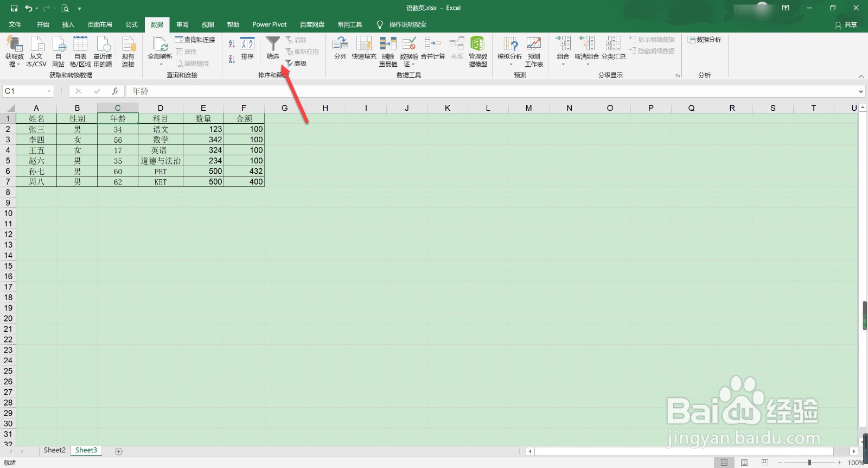The width and height of the screenshot is (868, 468).
Task: Adjust the zoom slider
Action: coord(809,463)
